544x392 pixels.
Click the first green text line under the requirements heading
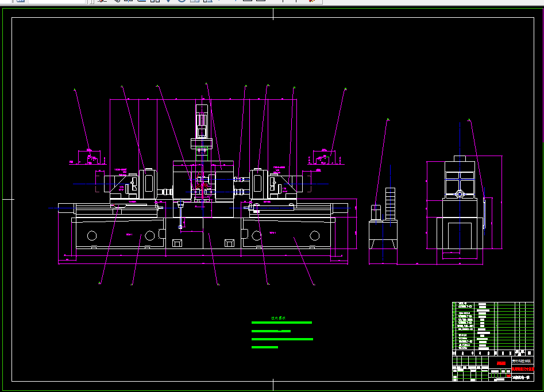pos(281,323)
